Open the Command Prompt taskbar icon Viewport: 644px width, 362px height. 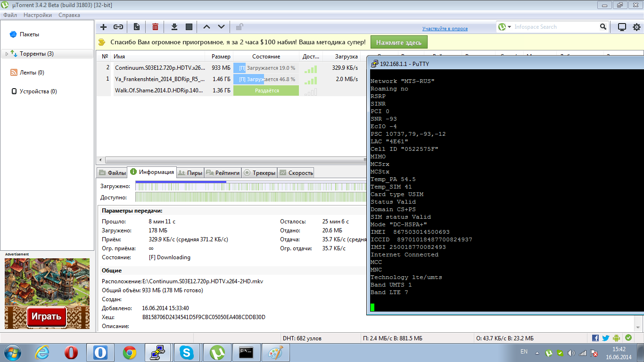pos(246,353)
